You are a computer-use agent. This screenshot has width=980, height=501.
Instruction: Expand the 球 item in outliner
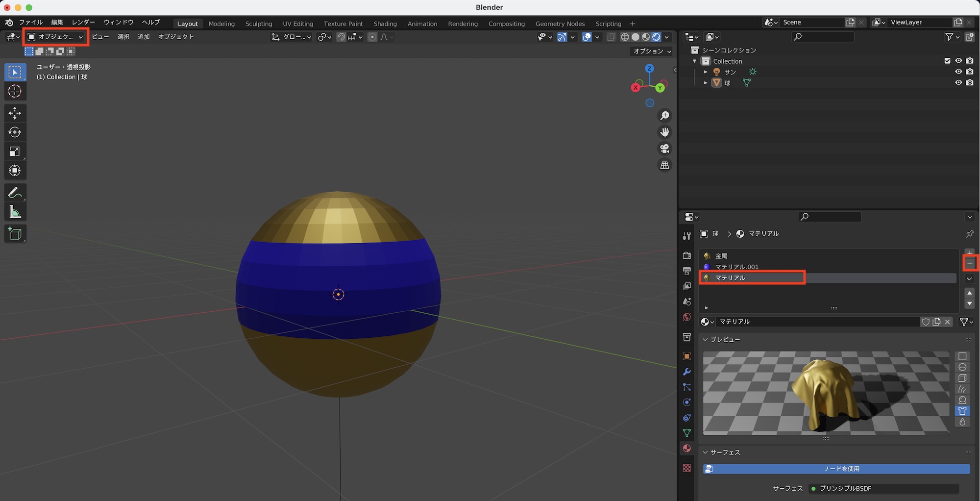(x=706, y=83)
